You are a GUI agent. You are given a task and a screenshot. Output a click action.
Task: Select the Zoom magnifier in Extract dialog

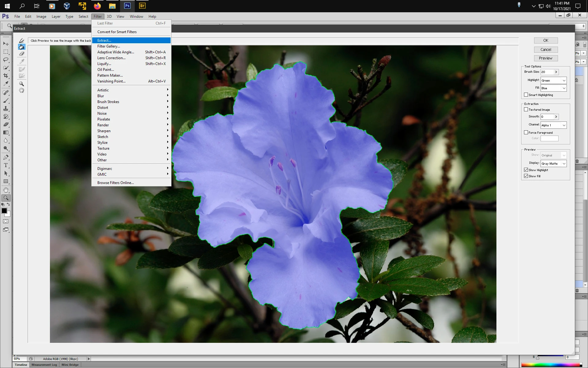(x=21, y=84)
